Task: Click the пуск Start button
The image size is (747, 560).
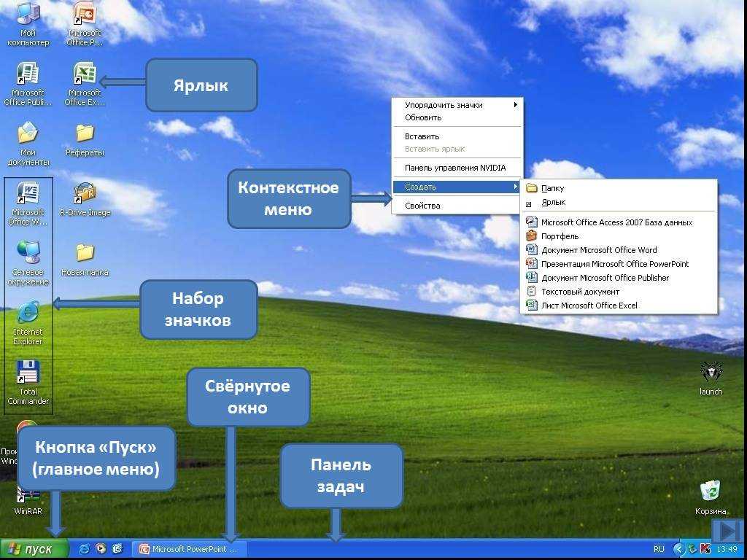Action: coord(34,549)
